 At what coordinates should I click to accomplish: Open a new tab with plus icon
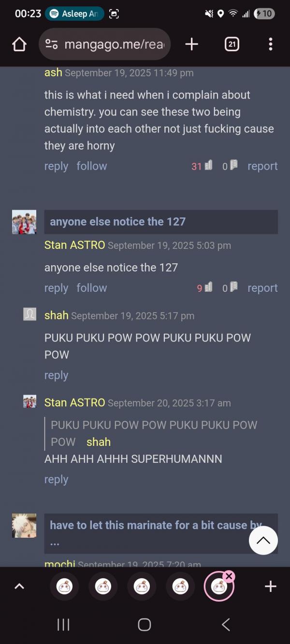[191, 44]
